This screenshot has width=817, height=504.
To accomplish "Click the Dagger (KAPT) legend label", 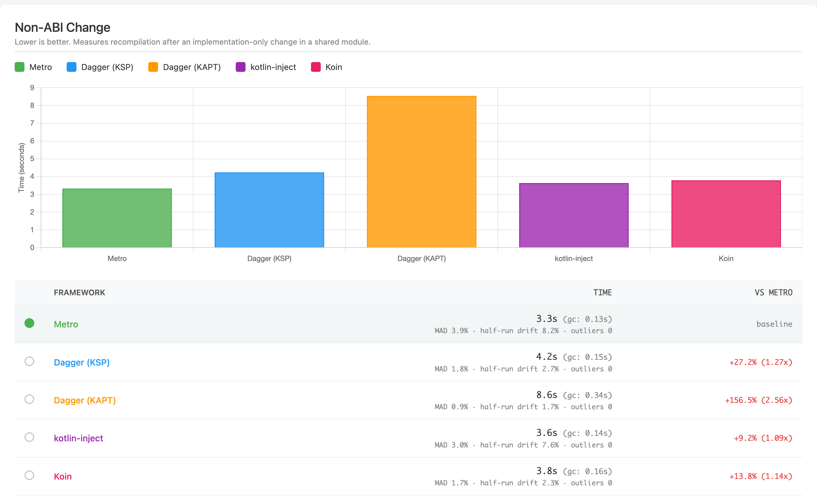I will [192, 67].
